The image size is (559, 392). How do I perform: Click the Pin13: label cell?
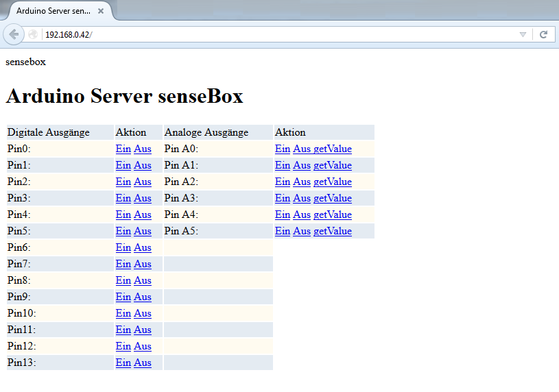coord(60,363)
